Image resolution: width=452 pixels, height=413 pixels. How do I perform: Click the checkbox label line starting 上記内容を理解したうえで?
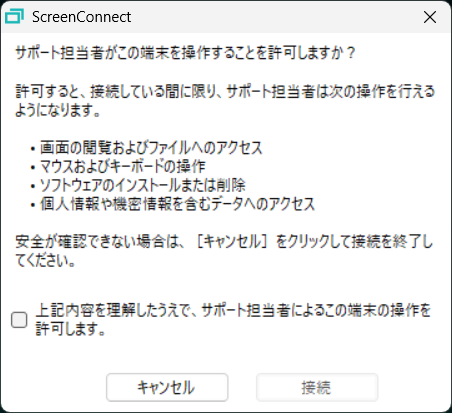point(233,310)
